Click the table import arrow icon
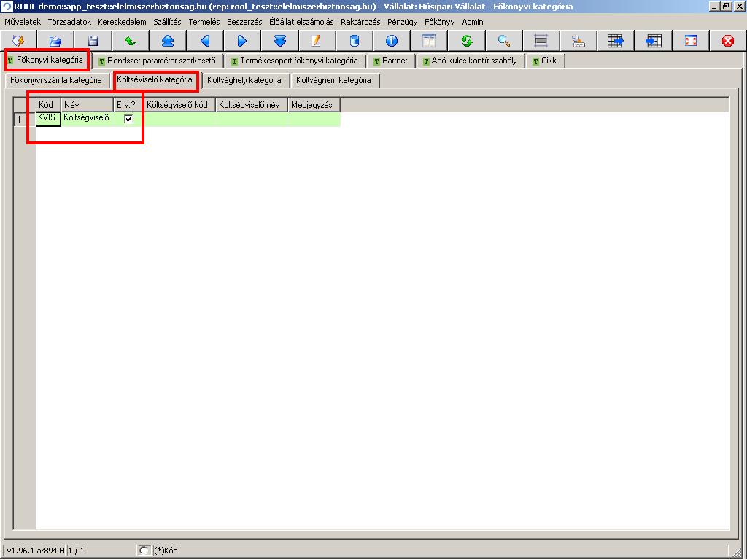 tap(653, 41)
